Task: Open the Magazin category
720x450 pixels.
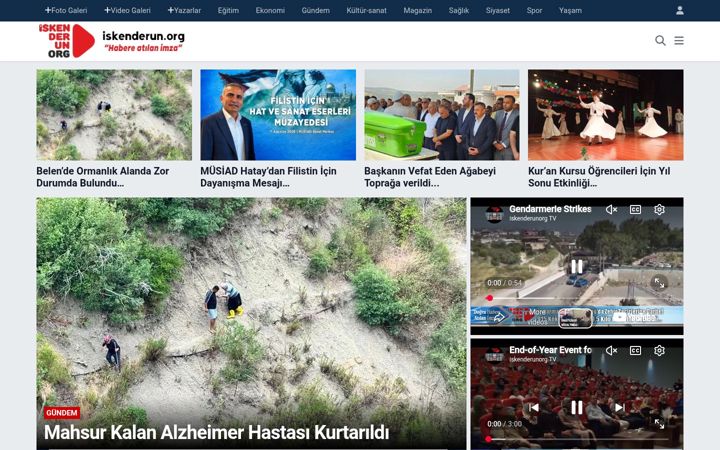Action: pyautogui.click(x=417, y=10)
